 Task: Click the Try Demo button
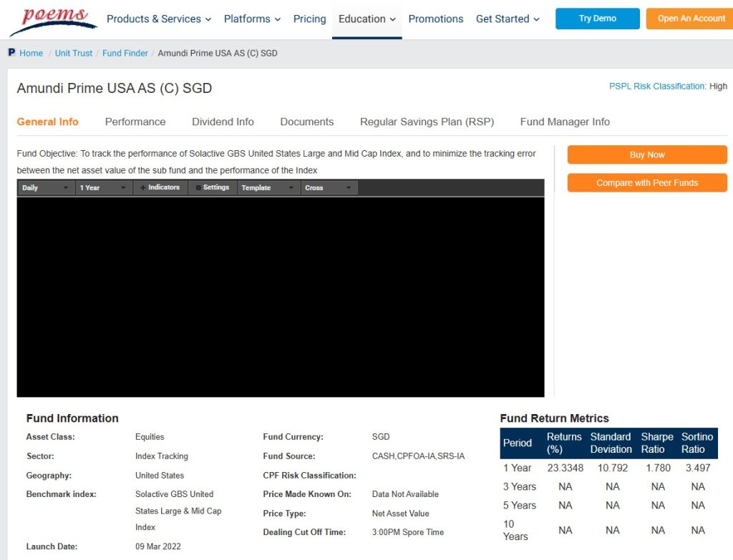[598, 19]
